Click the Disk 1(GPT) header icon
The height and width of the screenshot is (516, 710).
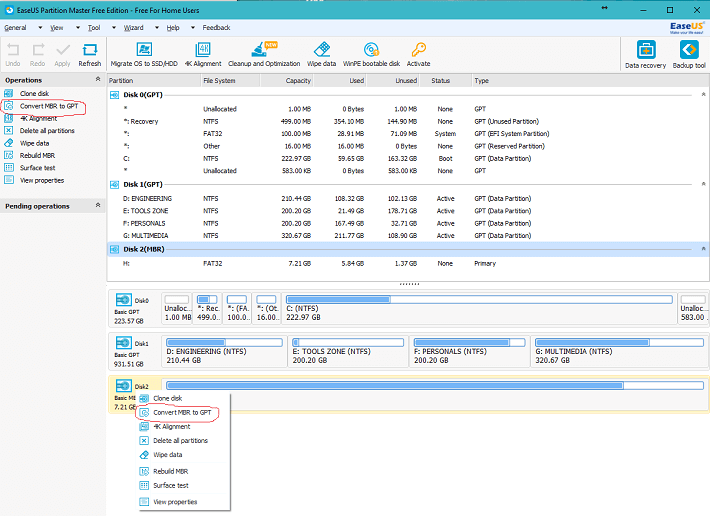(x=115, y=185)
